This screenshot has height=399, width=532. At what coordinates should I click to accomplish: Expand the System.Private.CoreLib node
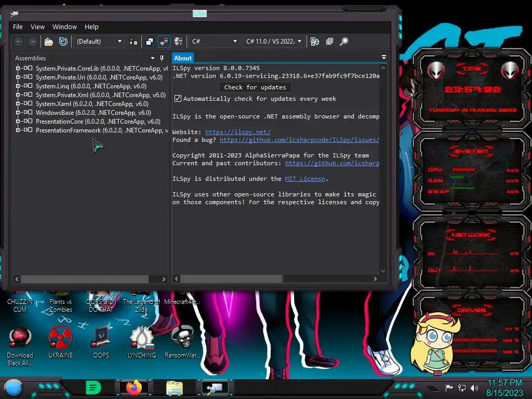tap(18, 68)
